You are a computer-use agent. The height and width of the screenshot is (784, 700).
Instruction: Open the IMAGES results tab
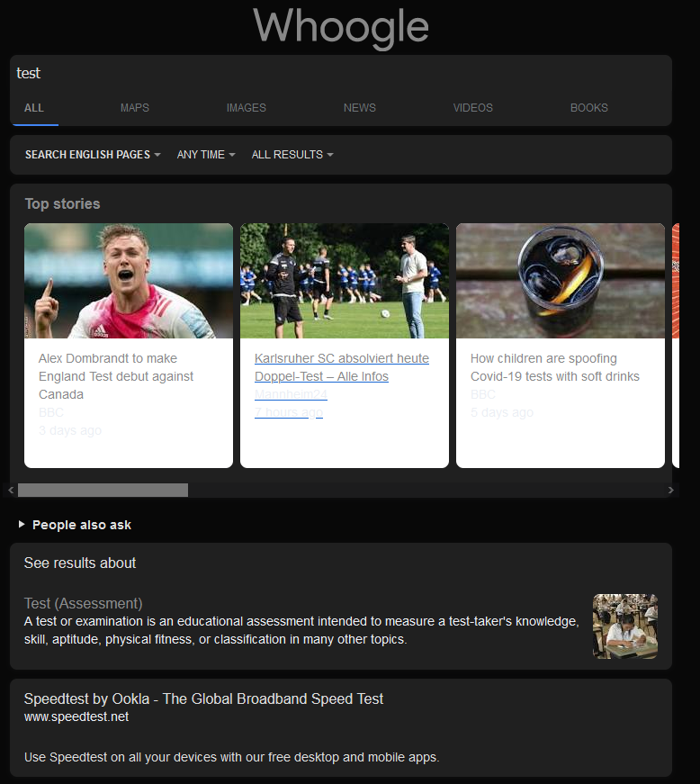246,108
